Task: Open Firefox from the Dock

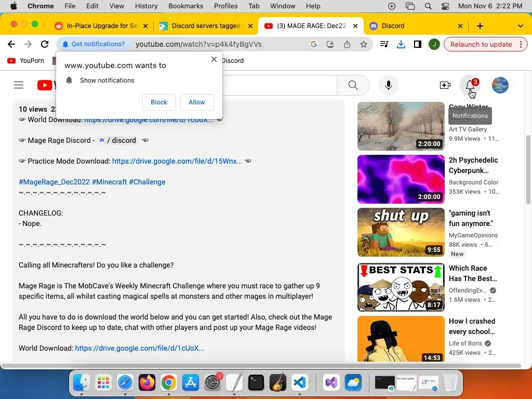Action: pyautogui.click(x=147, y=383)
